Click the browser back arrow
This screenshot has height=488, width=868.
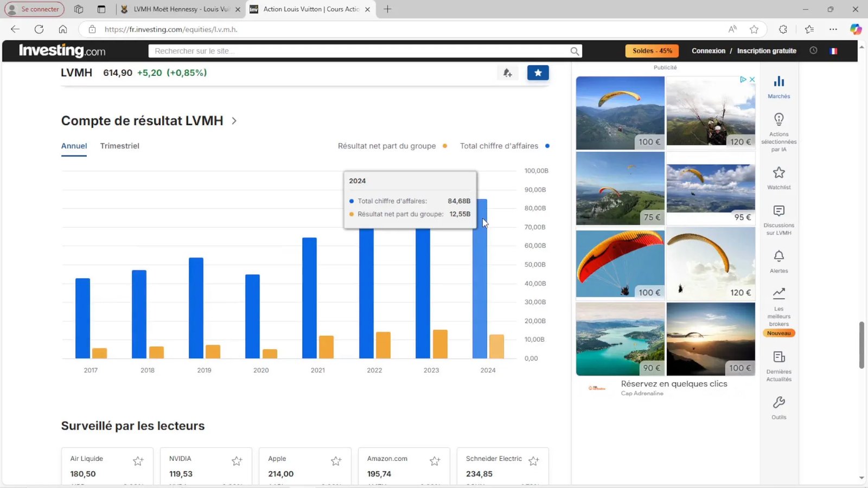[x=15, y=29]
